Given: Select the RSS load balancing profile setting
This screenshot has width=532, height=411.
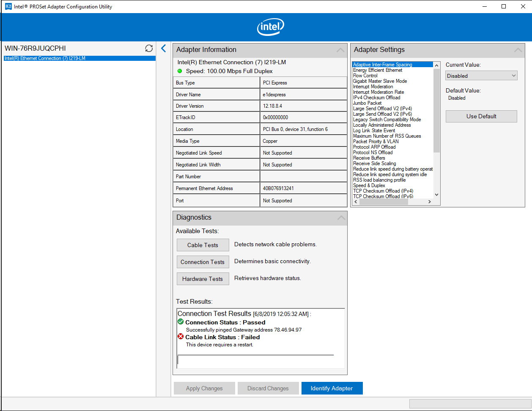Looking at the screenshot, I should [392, 180].
